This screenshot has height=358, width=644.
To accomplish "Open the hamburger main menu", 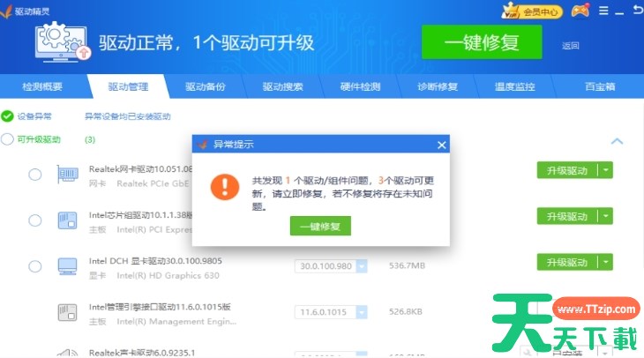I will click(603, 11).
